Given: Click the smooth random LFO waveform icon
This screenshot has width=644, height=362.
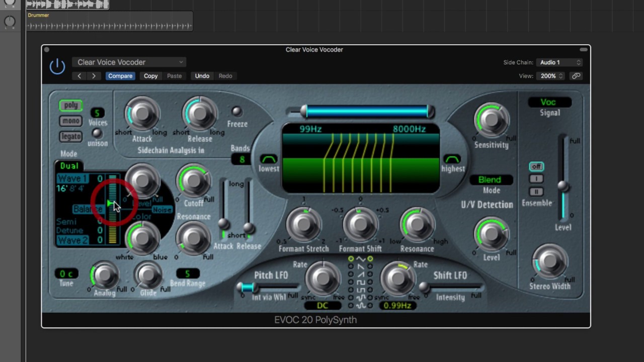Looking at the screenshot, I should [x=360, y=306].
